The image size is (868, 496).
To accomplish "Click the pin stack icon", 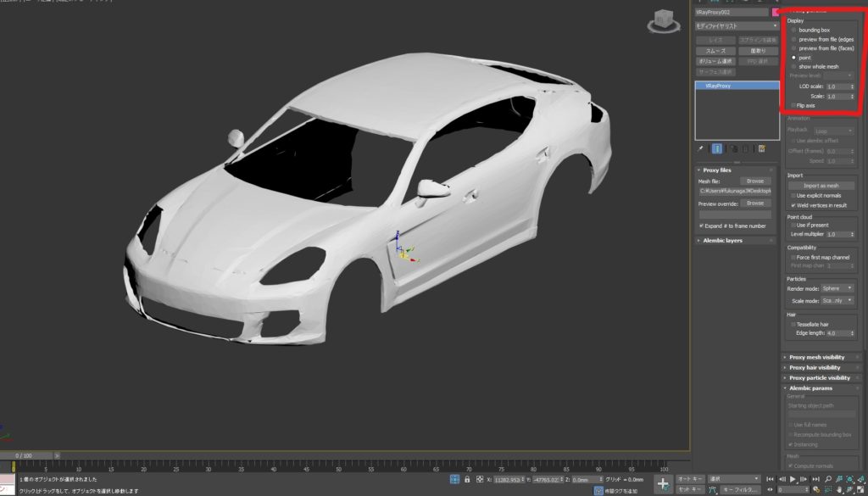I will pyautogui.click(x=700, y=148).
